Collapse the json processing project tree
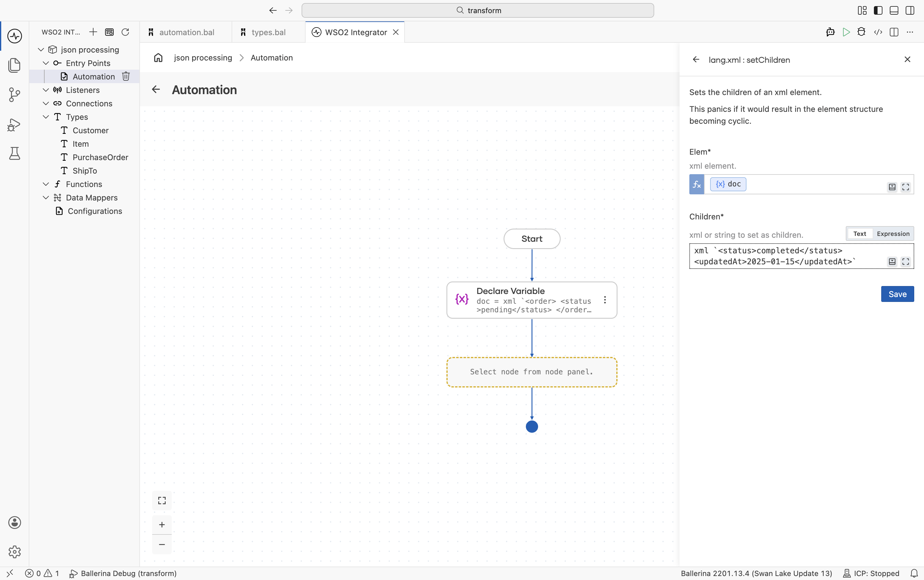924x580 pixels. click(41, 50)
